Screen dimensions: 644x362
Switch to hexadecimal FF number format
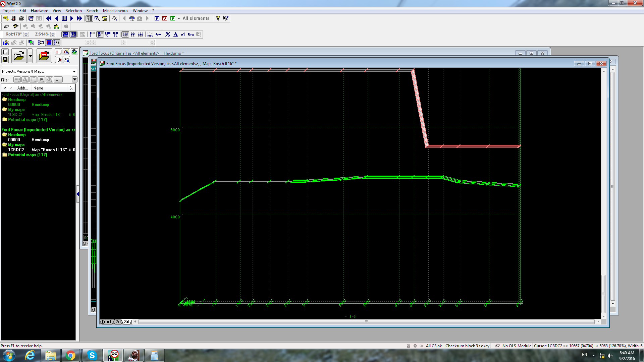pos(133,34)
